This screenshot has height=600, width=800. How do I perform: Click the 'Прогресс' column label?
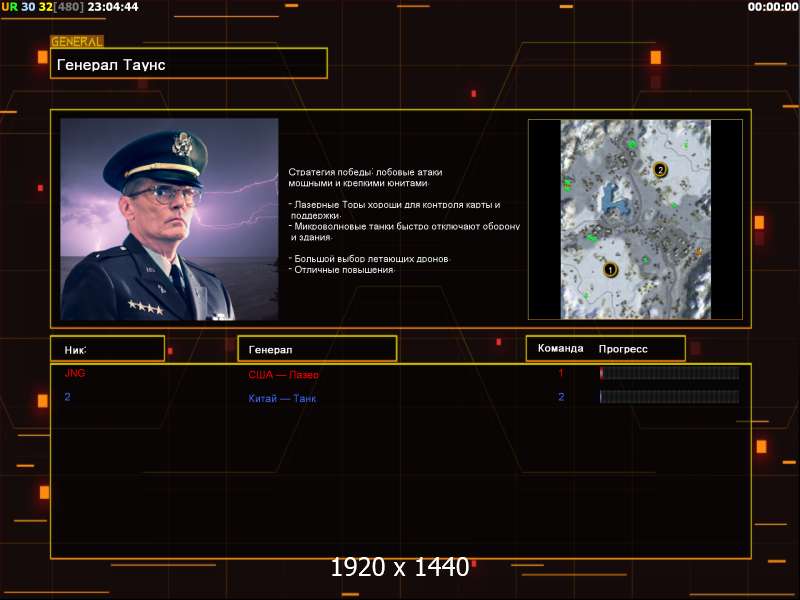tap(623, 349)
